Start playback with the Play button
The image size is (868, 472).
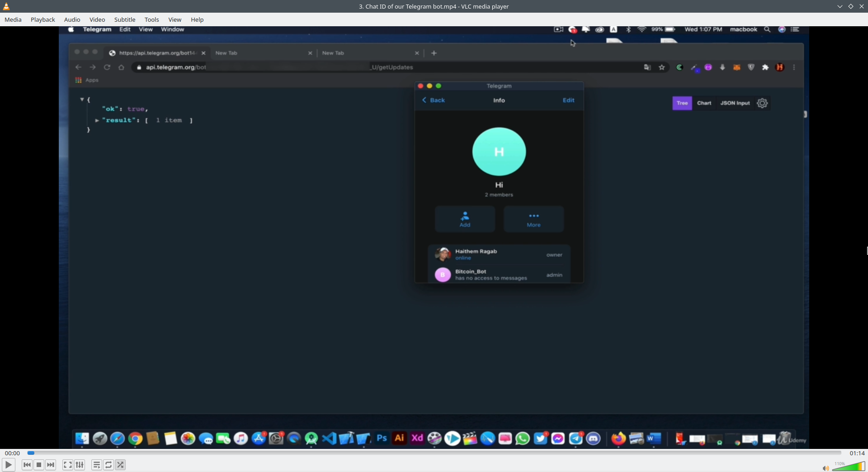click(x=8, y=465)
